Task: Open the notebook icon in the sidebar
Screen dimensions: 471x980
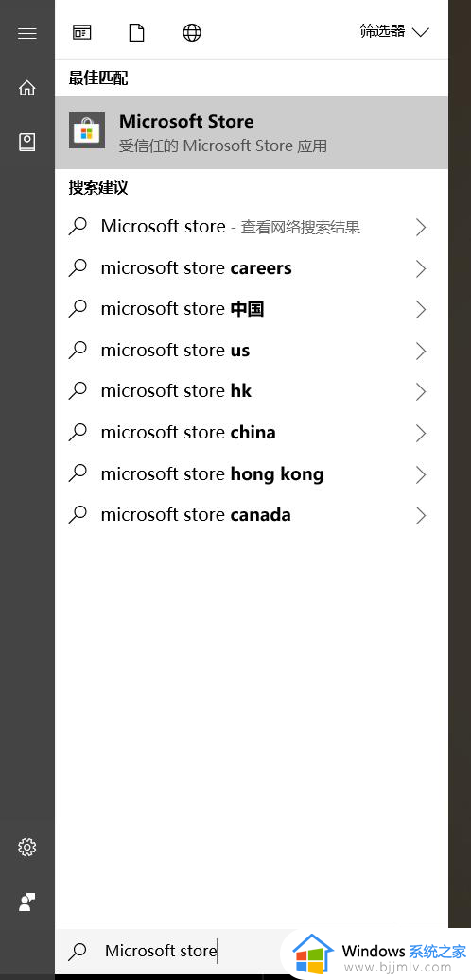Action: [26, 142]
